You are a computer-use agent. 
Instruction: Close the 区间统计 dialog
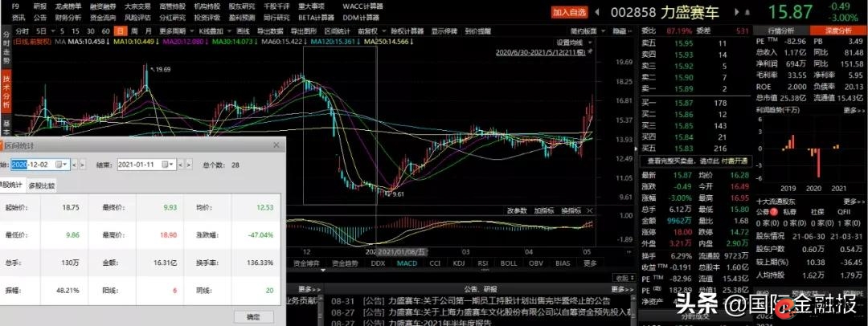tap(277, 146)
